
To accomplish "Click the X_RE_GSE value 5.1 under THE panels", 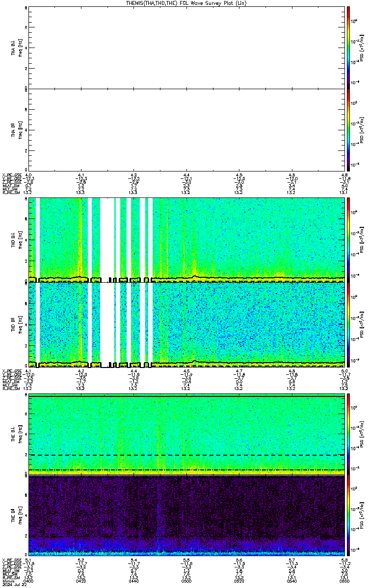I will (28, 560).
